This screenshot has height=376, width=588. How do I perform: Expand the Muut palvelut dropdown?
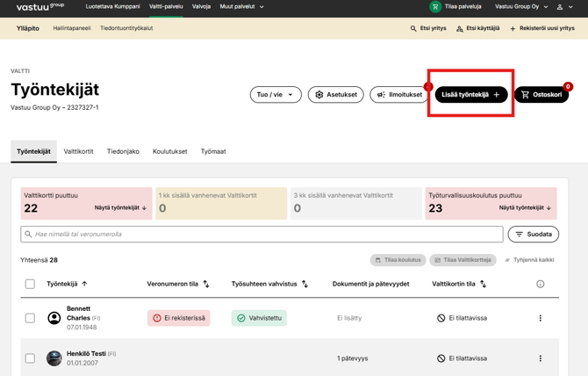(242, 6)
